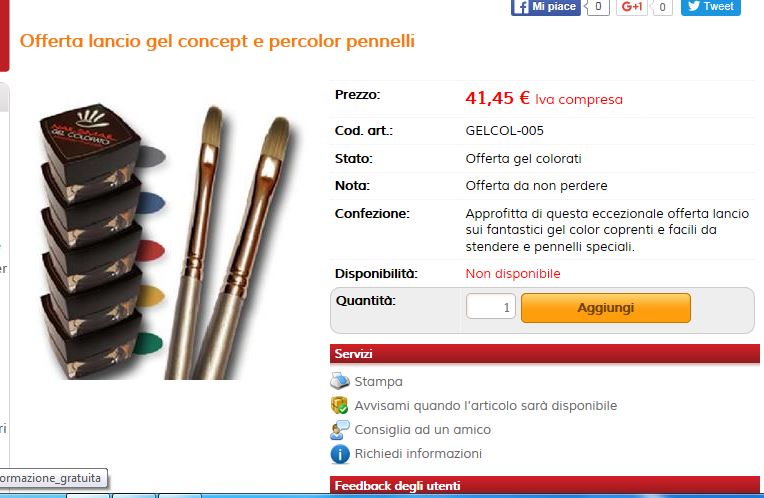Click the Google +1 share button

click(x=632, y=7)
